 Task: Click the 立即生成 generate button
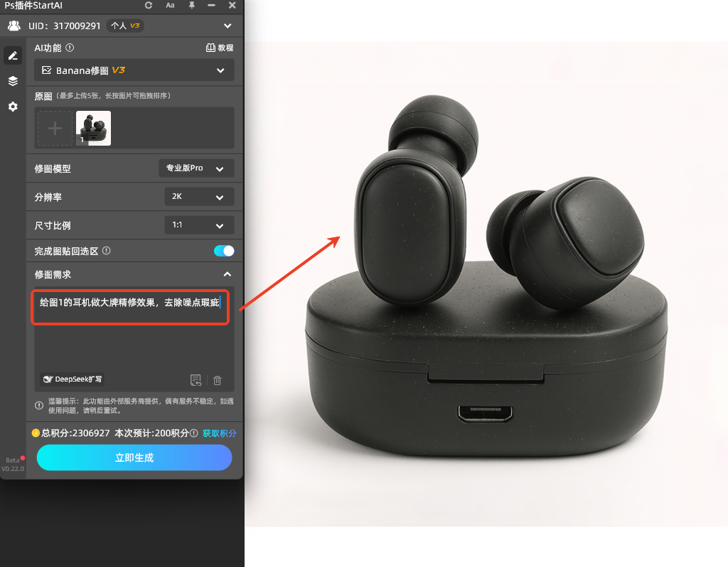coord(134,458)
